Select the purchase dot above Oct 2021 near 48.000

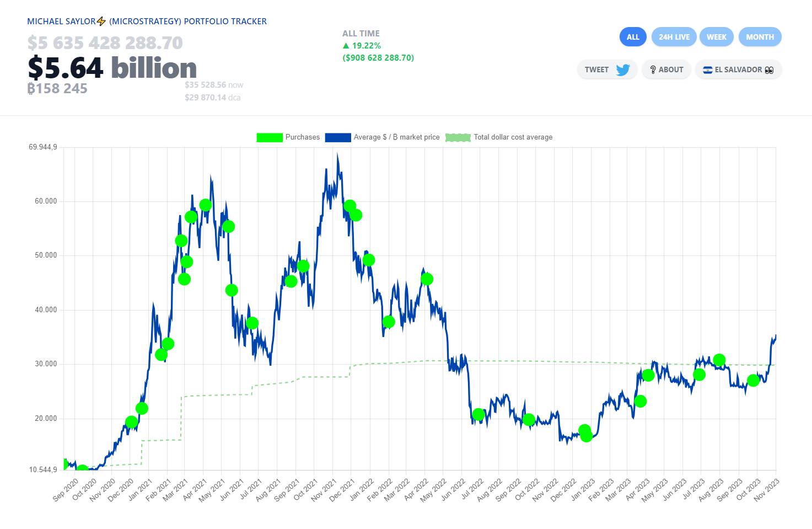click(303, 266)
